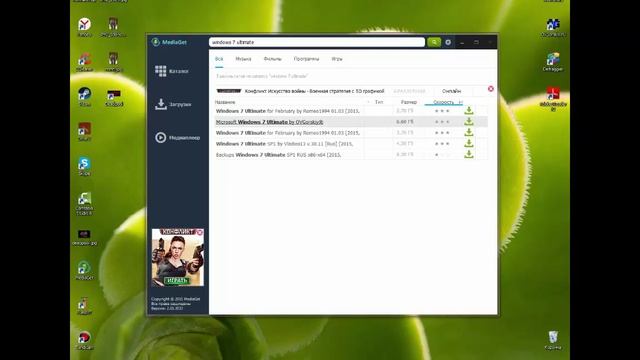The height and width of the screenshot is (360, 640).
Task: Switch to the Игры tab
Action: [337, 59]
